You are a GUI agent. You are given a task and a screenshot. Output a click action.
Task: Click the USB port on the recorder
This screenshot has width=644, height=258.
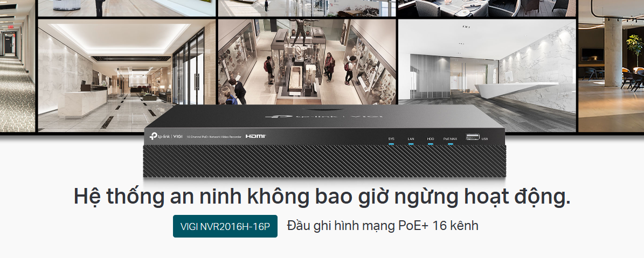click(472, 137)
